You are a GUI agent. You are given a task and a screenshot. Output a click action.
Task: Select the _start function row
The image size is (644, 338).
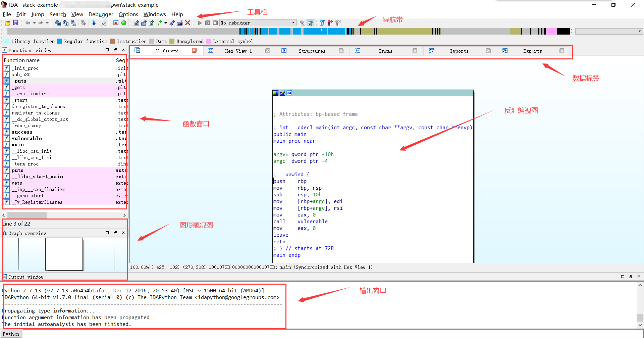click(x=65, y=100)
